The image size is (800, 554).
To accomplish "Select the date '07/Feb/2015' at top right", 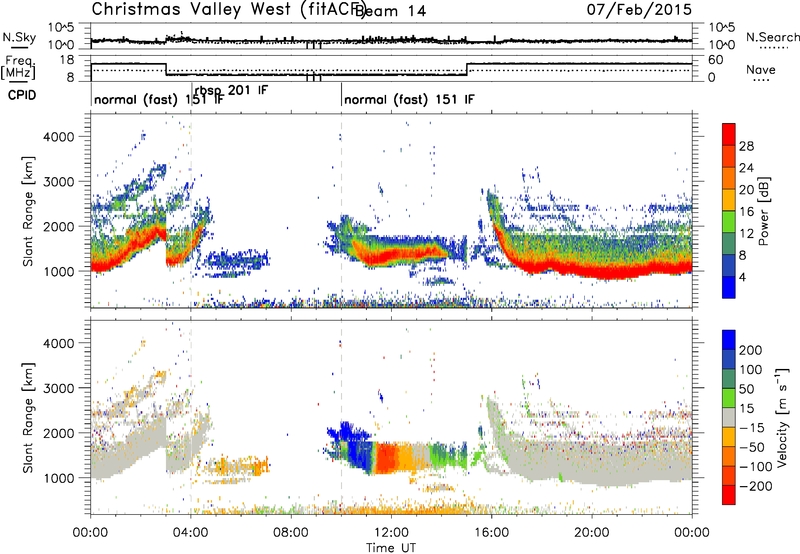I will [639, 9].
